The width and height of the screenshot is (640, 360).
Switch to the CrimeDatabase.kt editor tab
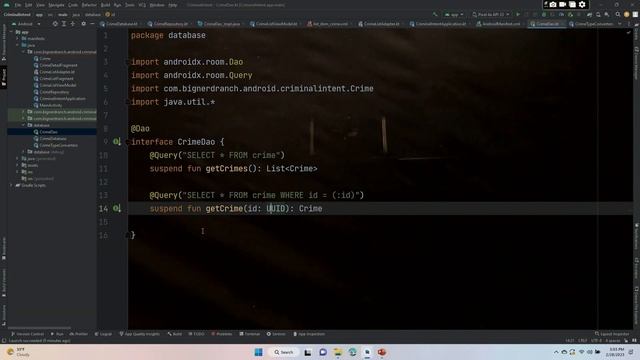(x=121, y=24)
